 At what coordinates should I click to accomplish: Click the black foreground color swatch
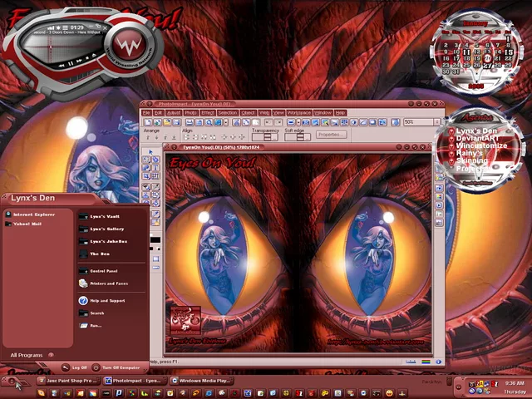tap(155, 240)
